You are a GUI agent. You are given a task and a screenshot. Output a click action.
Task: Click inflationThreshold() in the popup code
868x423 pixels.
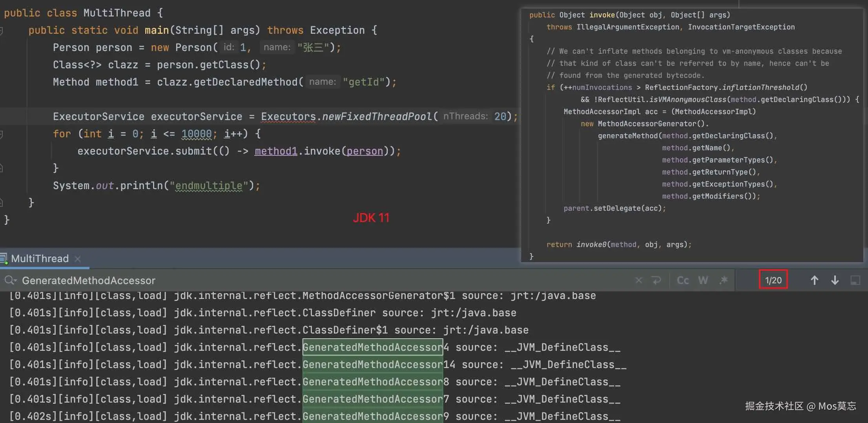[x=764, y=88]
